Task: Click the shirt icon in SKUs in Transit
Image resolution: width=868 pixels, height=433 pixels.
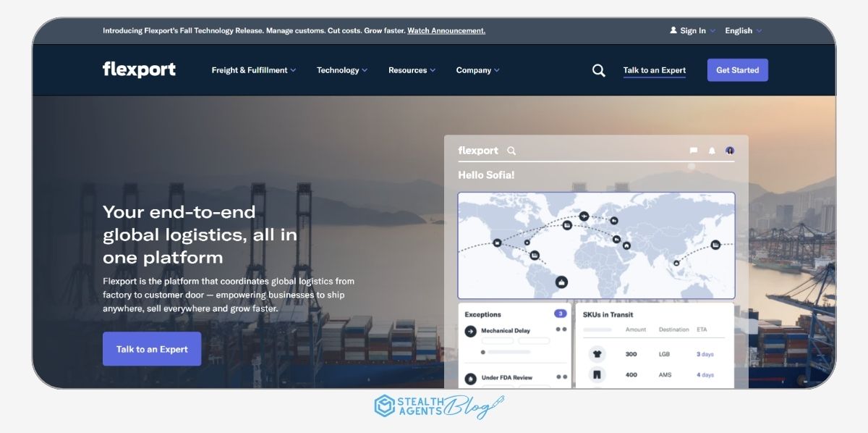Action: pyautogui.click(x=596, y=354)
